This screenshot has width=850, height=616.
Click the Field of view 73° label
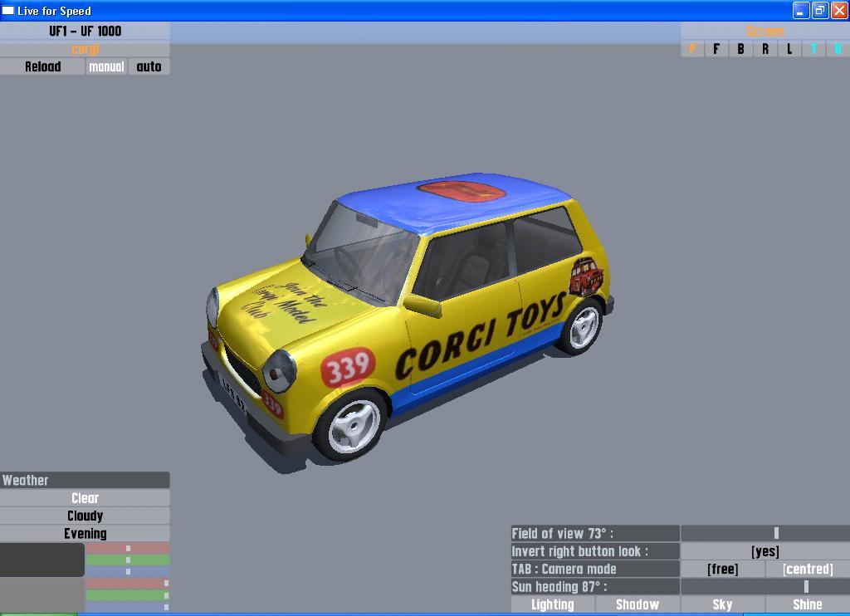pyautogui.click(x=595, y=533)
